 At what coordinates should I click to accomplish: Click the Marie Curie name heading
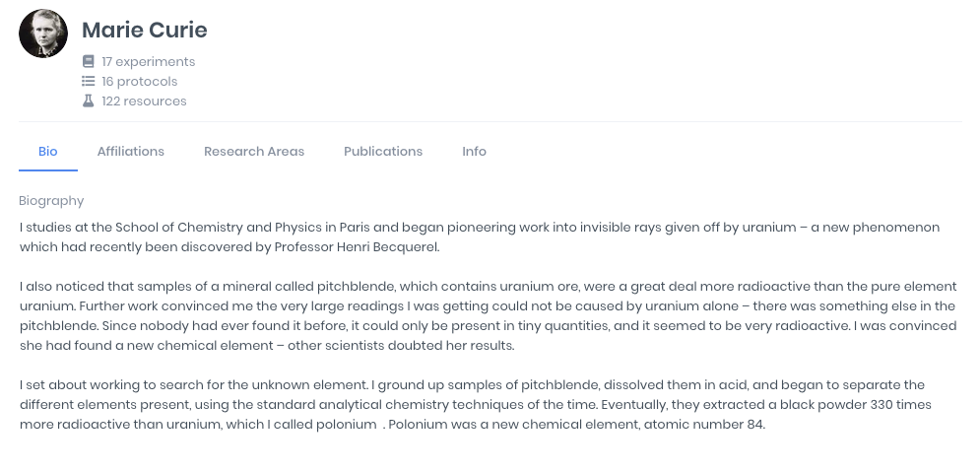click(144, 30)
